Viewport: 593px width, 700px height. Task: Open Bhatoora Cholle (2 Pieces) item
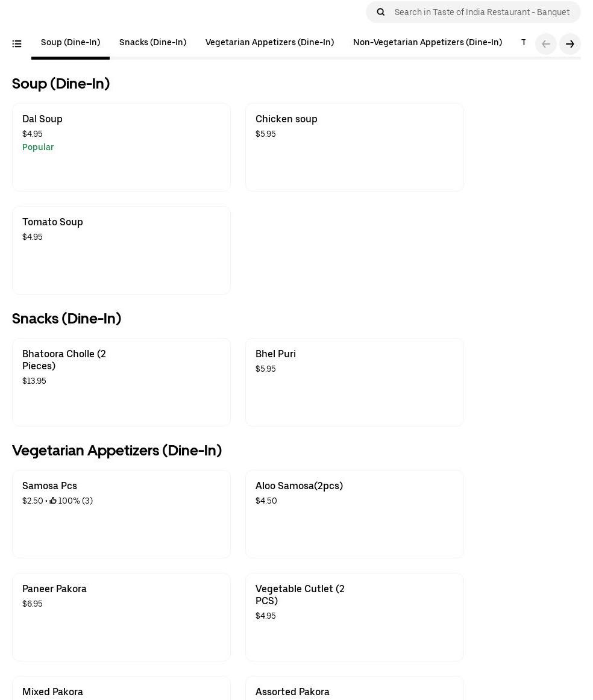[121, 382]
